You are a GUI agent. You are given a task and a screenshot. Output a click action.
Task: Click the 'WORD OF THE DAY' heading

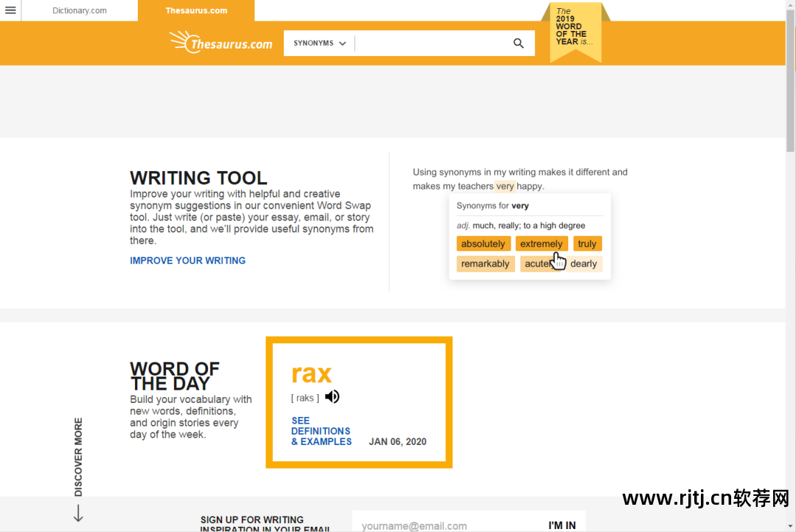tap(175, 376)
